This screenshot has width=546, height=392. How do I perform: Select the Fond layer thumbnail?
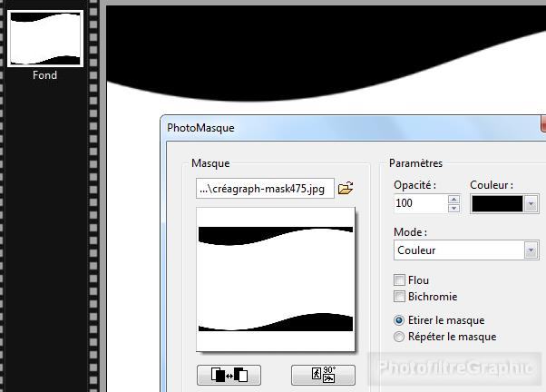[45, 38]
